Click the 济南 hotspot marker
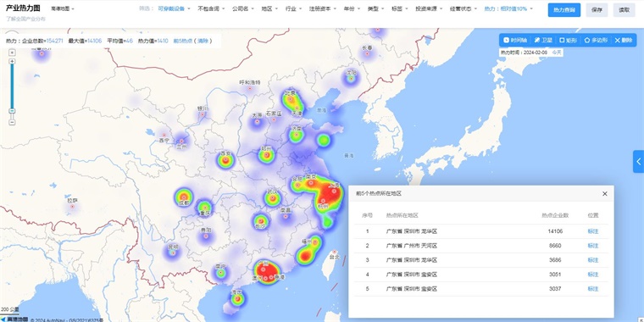The image size is (644, 322). [x=296, y=134]
